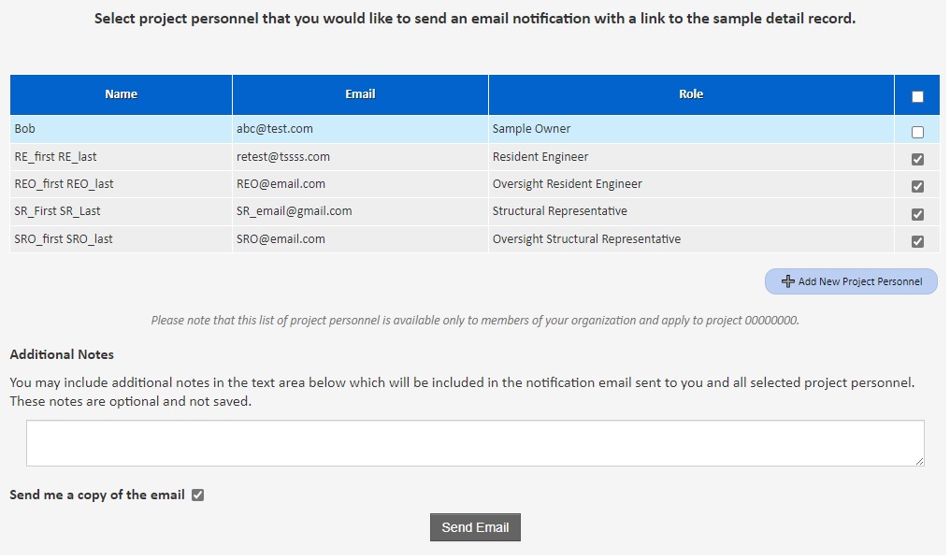Deselect the Oversight Resident Engineer checkbox
Screen dimensions: 950x560
(917, 186)
